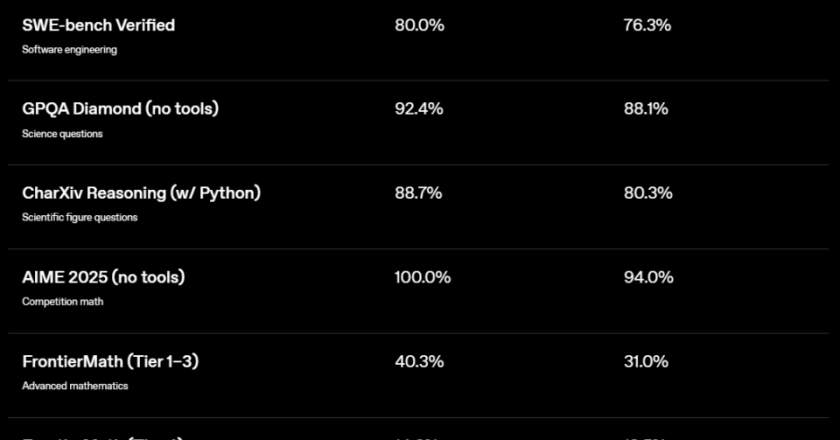Image resolution: width=840 pixels, height=440 pixels.
Task: Select the 76.3% SWE-bench score
Action: 646,25
